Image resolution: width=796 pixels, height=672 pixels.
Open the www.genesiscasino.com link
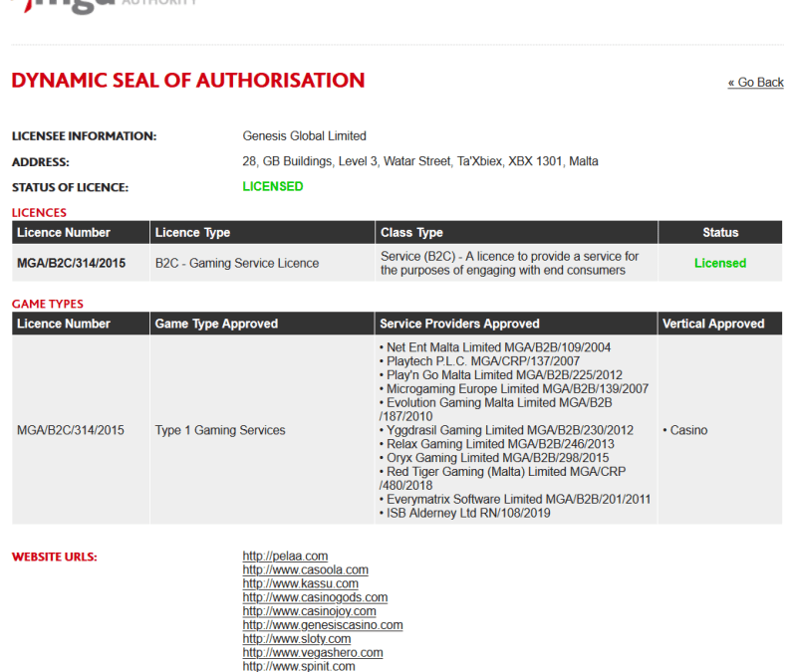pyautogui.click(x=323, y=625)
